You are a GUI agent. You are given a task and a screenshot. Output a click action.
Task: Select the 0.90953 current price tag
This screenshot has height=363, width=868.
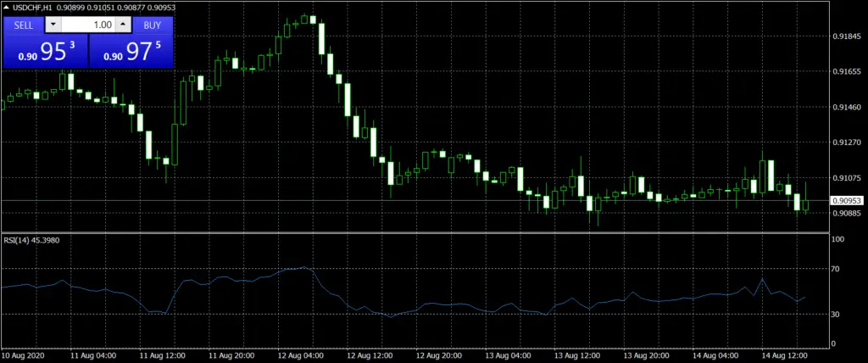846,201
